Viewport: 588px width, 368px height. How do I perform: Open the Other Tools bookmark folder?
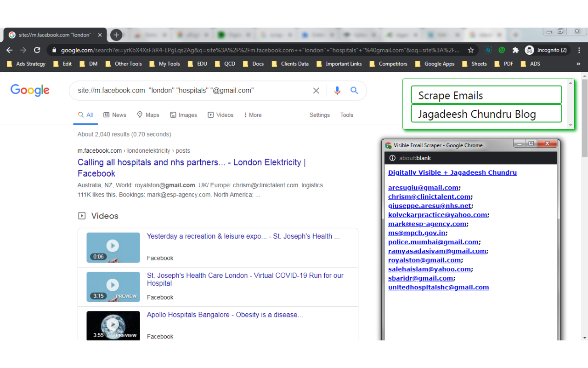tap(123, 64)
